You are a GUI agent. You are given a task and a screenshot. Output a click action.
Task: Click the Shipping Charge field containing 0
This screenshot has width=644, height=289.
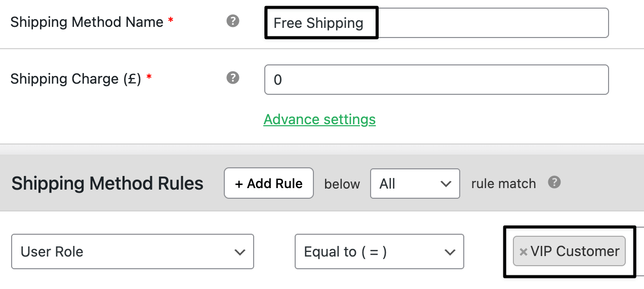[436, 80]
